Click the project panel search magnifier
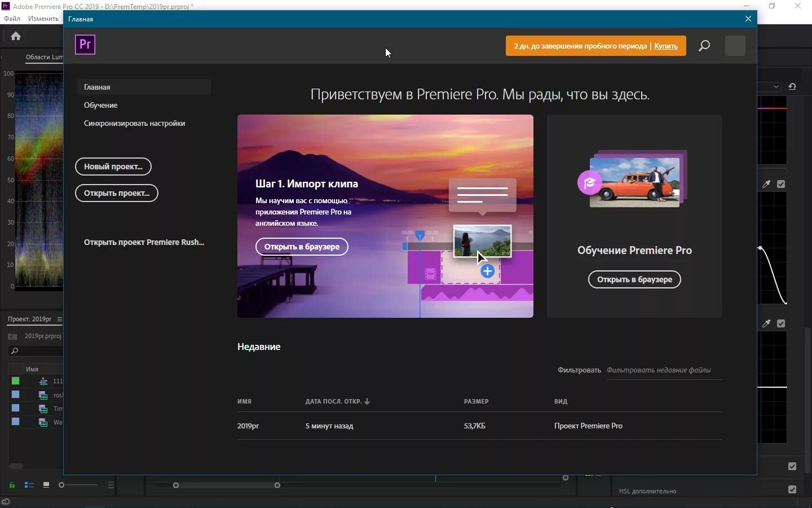Screen dimensions: 812x508 tap(15, 351)
